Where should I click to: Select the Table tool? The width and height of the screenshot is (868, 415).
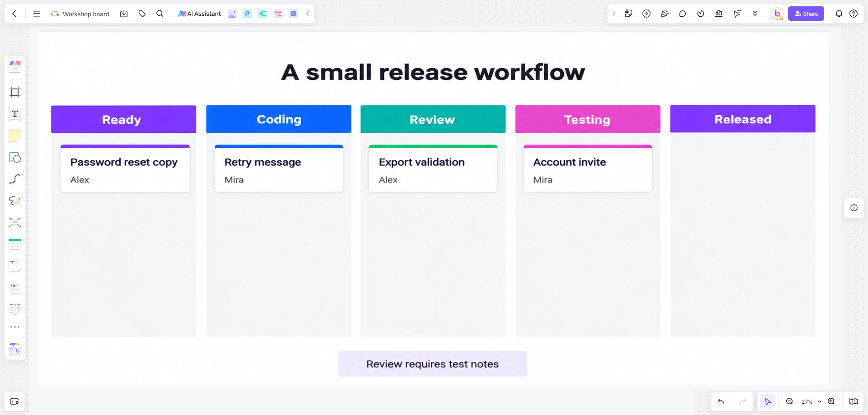(15, 244)
